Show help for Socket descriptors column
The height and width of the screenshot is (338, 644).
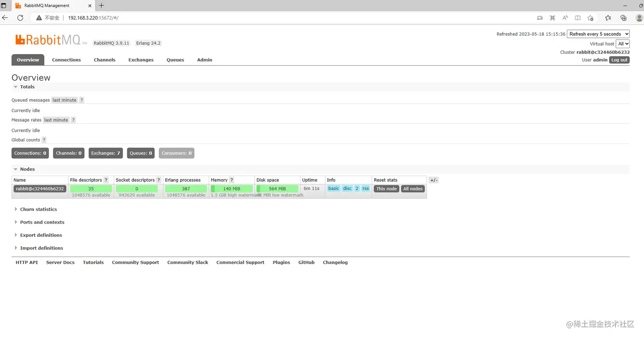pos(159,180)
